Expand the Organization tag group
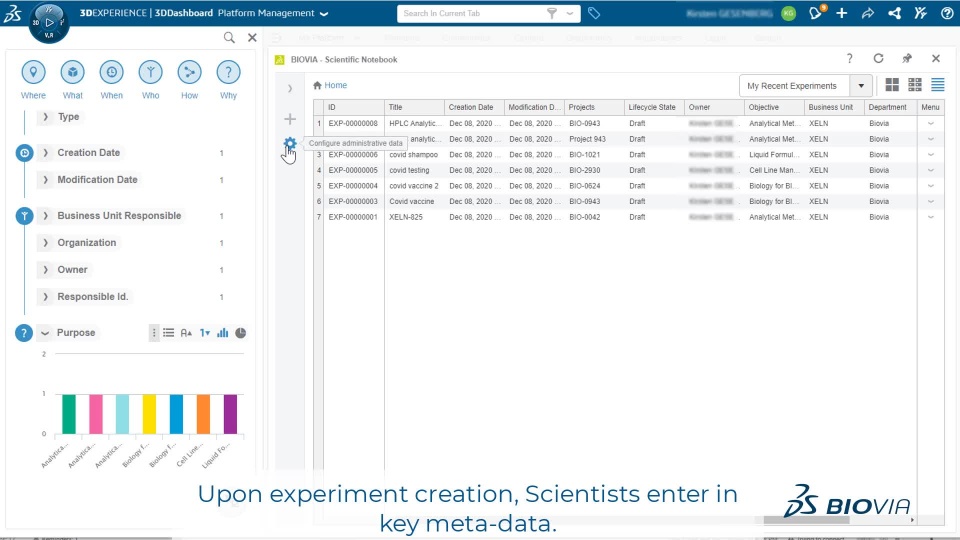Screen dimensions: 960x540 coord(45,242)
